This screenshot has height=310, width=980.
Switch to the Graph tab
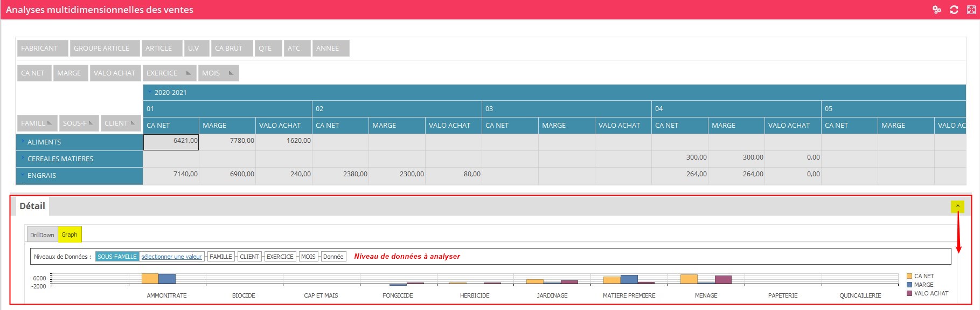pyautogui.click(x=69, y=235)
